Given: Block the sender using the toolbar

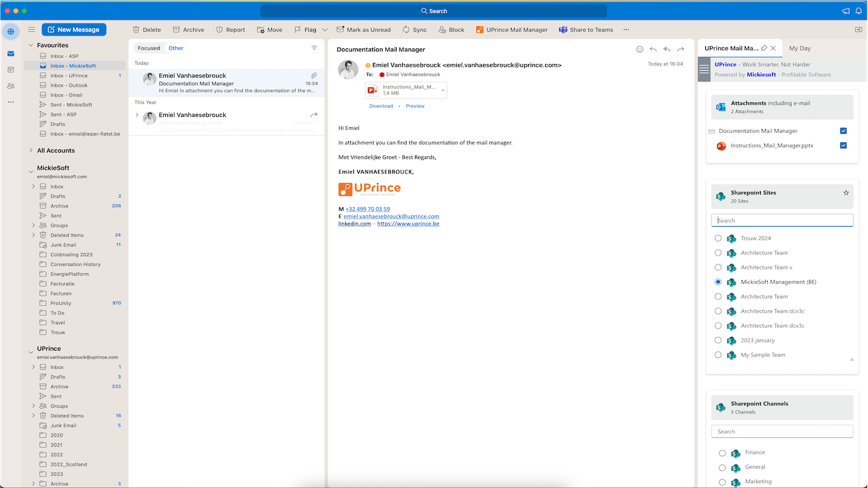Looking at the screenshot, I should (452, 30).
